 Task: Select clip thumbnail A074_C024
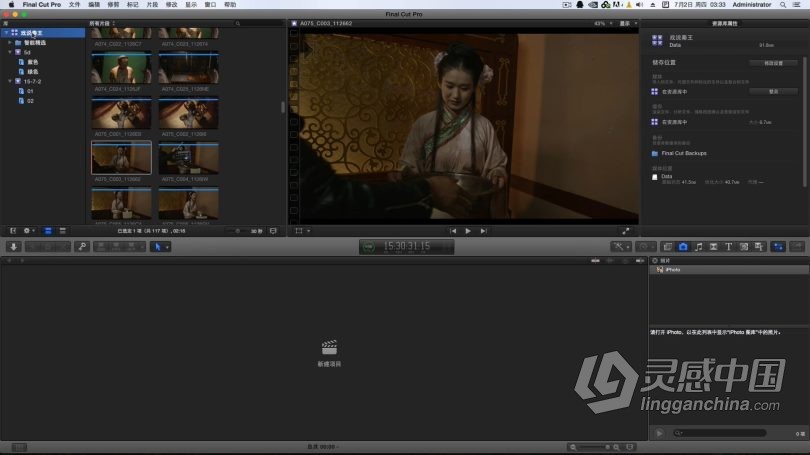(121, 68)
